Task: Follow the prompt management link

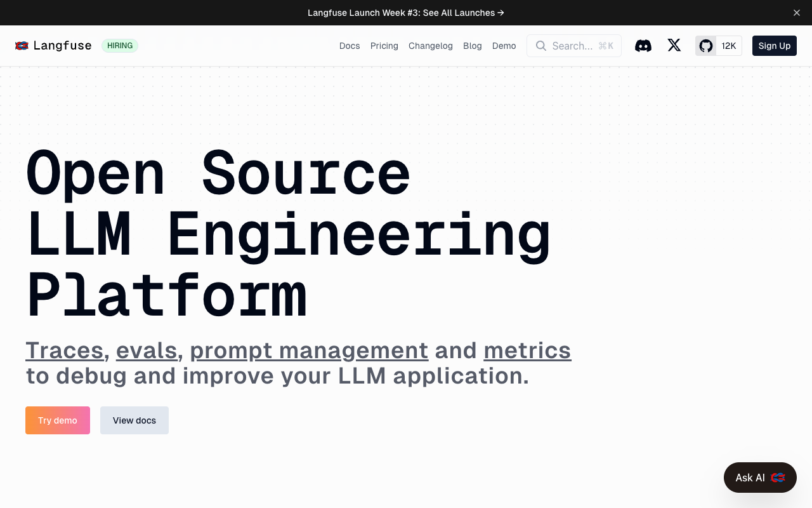Action: pyautogui.click(x=309, y=351)
